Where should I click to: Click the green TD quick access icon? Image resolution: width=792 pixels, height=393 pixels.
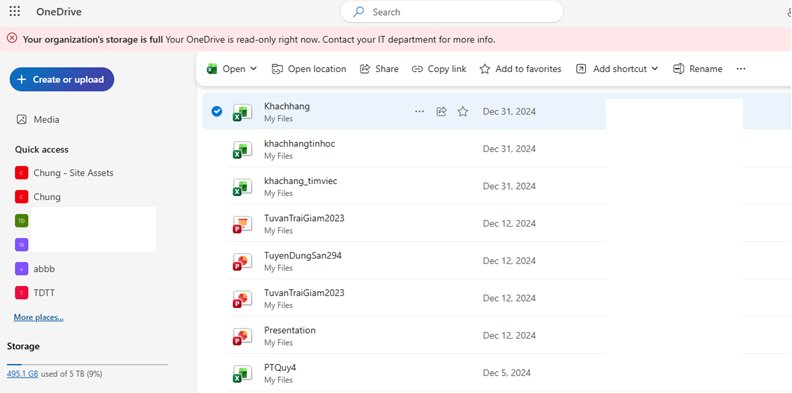[x=22, y=221]
